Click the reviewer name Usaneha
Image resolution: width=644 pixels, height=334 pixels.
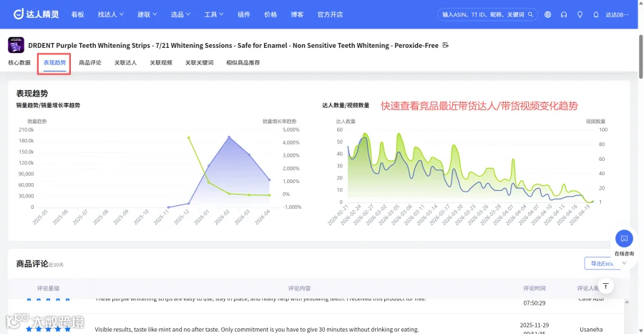[x=591, y=330]
